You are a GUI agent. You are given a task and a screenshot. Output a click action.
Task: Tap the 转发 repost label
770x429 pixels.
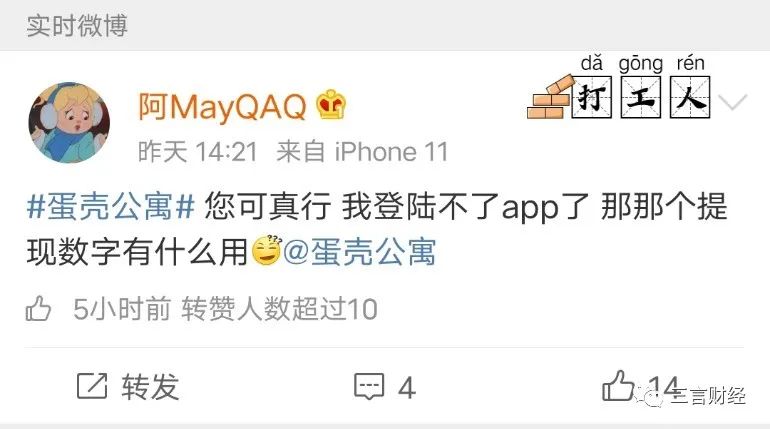tap(150, 387)
